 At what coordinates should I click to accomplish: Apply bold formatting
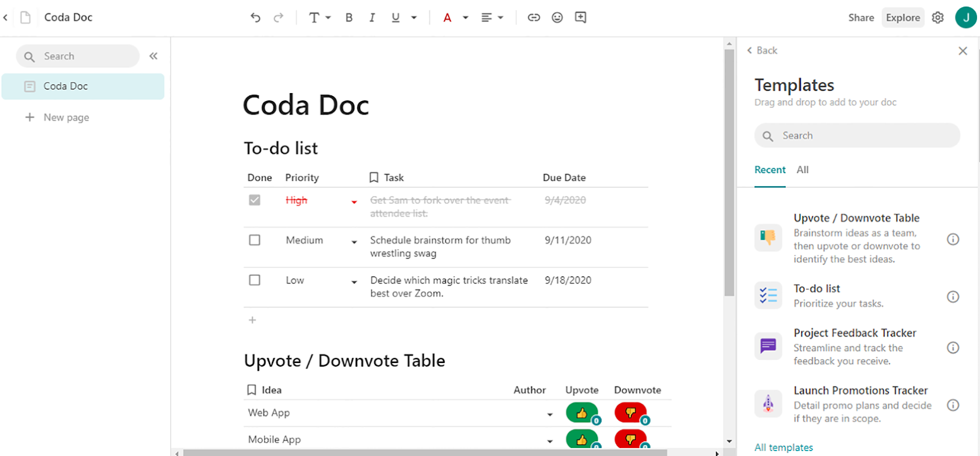349,18
